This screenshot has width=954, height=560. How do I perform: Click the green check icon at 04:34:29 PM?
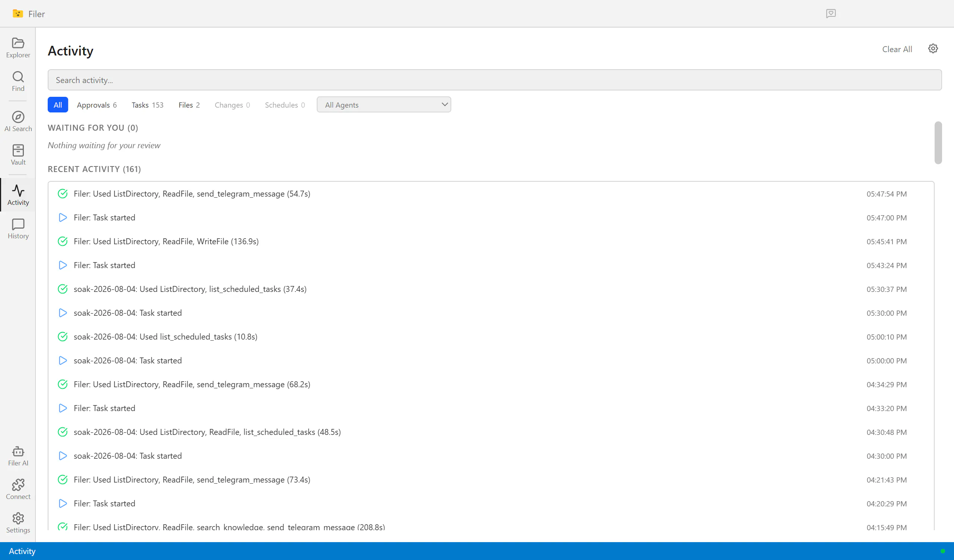point(63,384)
